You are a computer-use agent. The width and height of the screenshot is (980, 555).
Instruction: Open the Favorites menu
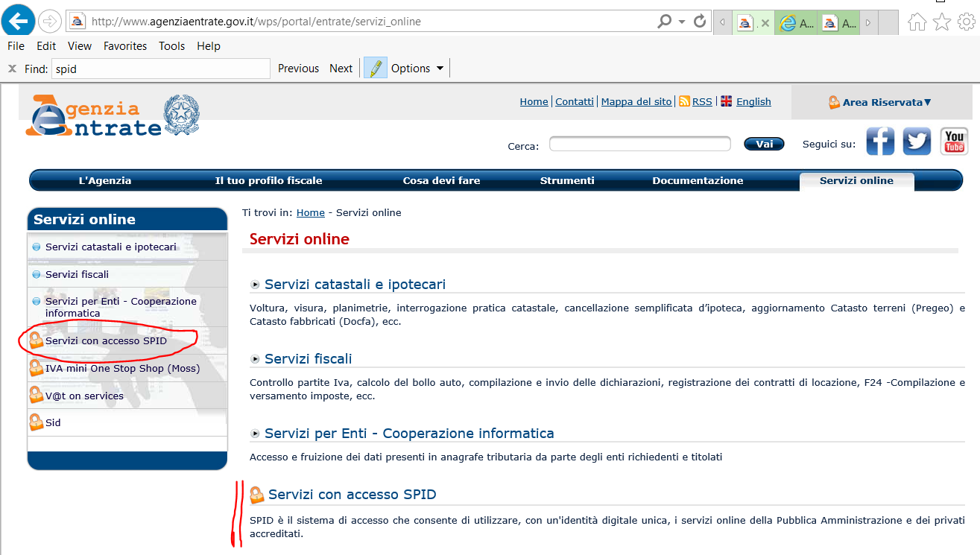point(125,46)
